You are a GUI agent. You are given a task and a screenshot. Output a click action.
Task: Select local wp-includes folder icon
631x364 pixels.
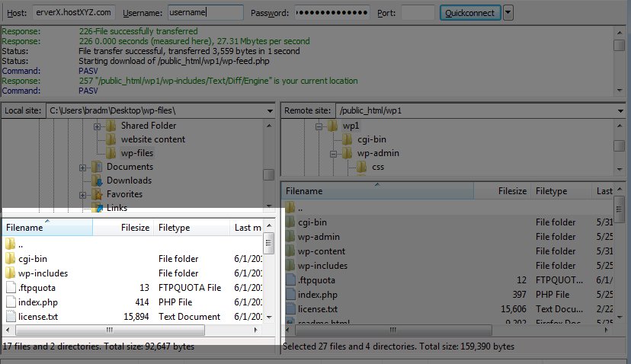11,273
